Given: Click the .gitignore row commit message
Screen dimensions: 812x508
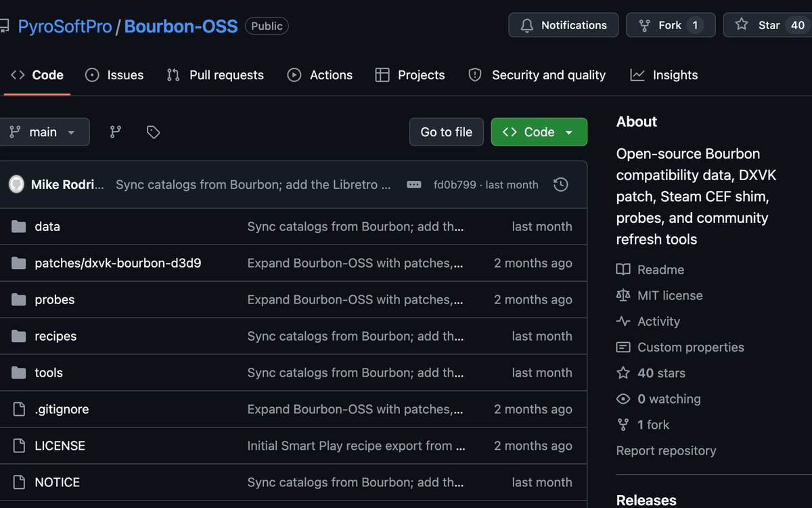Looking at the screenshot, I should [x=355, y=409].
